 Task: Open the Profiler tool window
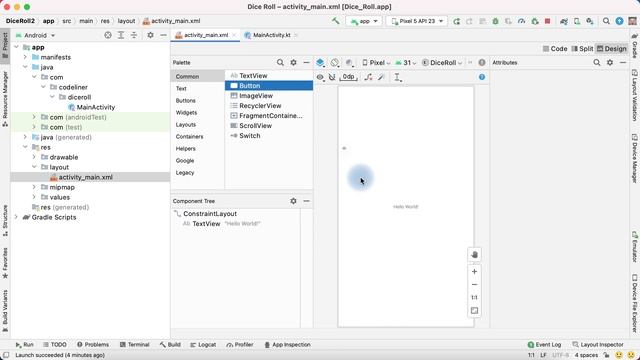[240, 344]
